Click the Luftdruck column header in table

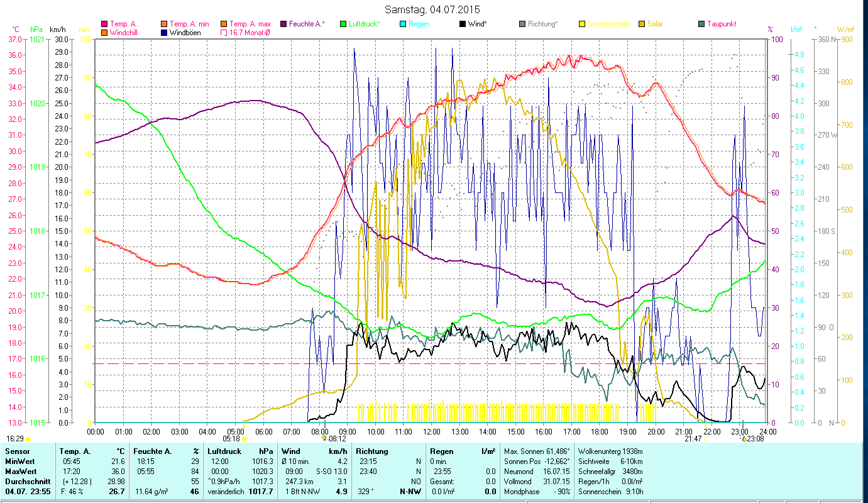[225, 451]
